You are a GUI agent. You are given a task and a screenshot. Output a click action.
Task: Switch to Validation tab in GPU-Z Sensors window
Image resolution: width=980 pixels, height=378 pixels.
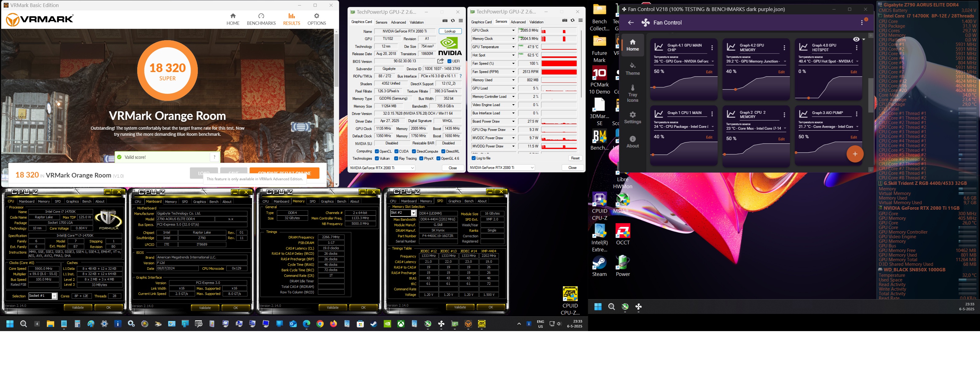[x=536, y=22]
